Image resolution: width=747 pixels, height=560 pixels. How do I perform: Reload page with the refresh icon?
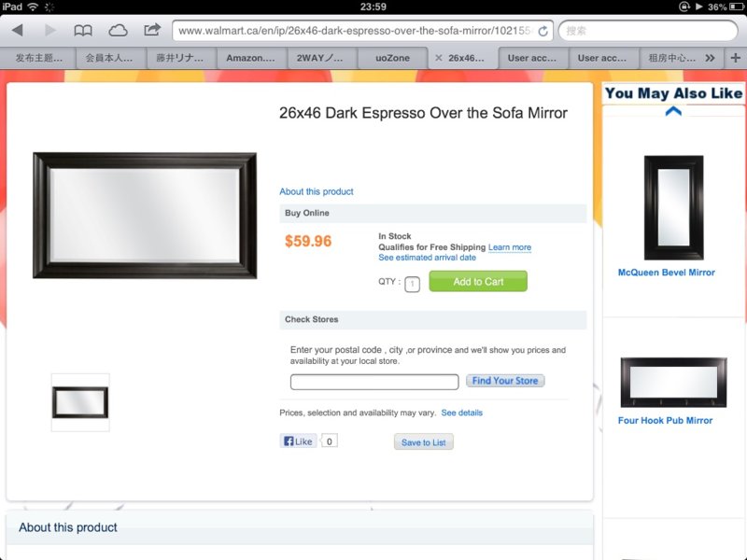543,32
